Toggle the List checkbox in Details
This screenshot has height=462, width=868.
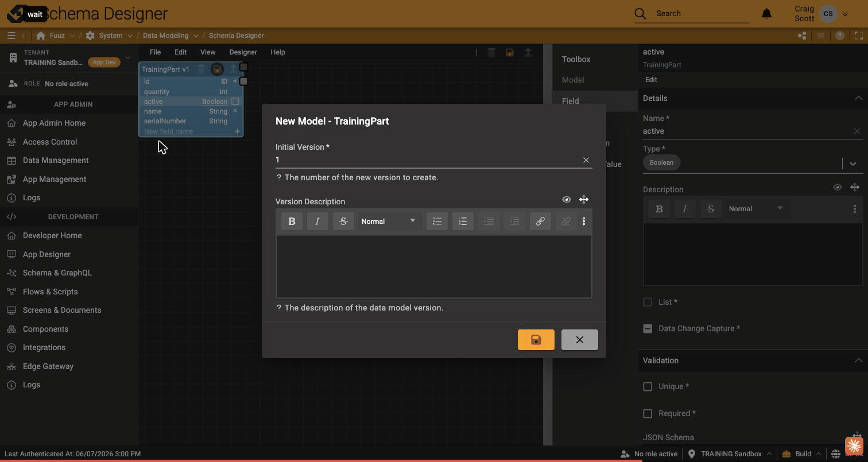click(x=648, y=302)
